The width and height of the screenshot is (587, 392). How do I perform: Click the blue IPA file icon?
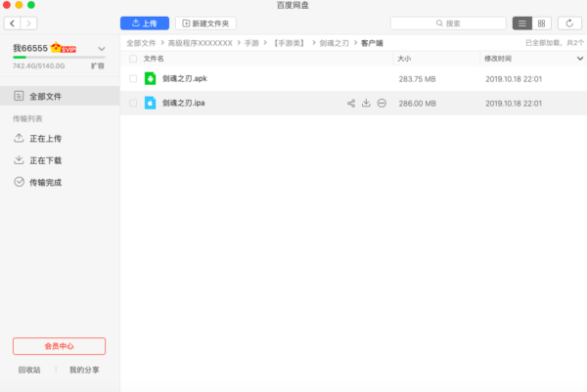click(x=151, y=103)
